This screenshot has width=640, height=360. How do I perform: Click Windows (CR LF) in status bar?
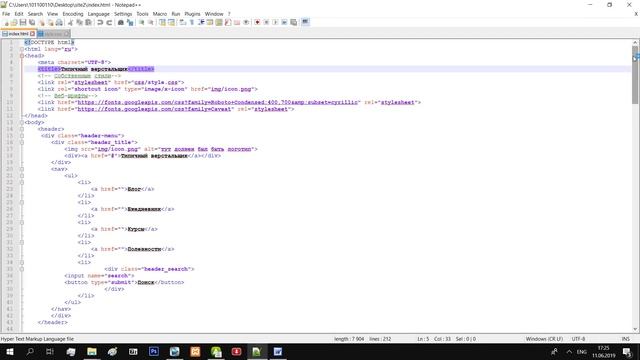544,339
